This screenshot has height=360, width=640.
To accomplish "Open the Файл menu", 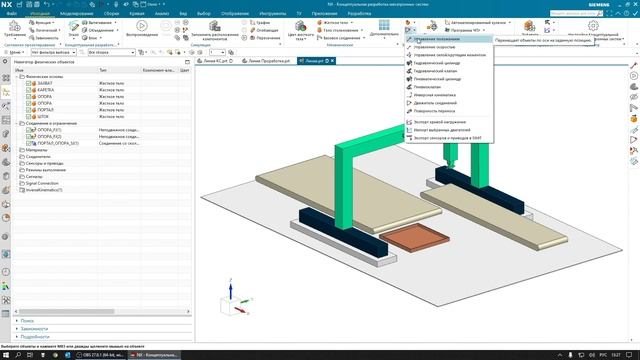I will [11, 13].
